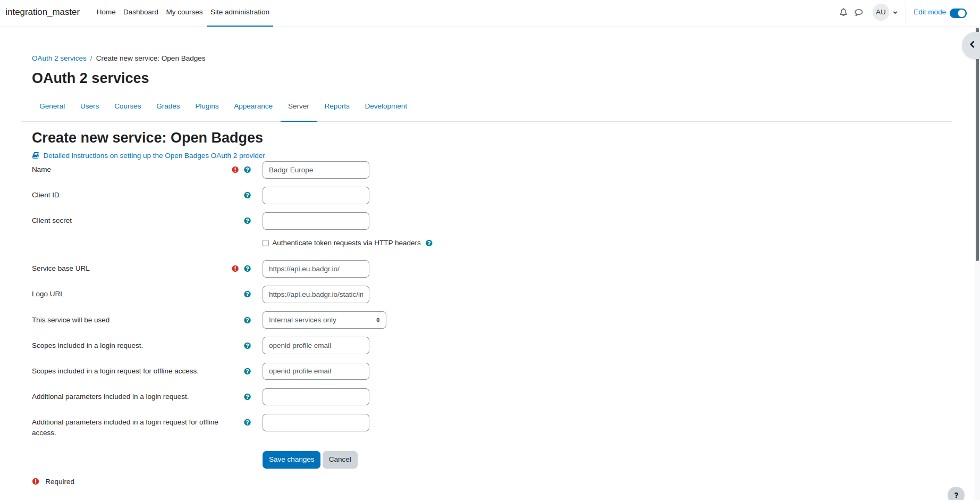Switch to the Development tab
980x500 pixels.
[386, 106]
